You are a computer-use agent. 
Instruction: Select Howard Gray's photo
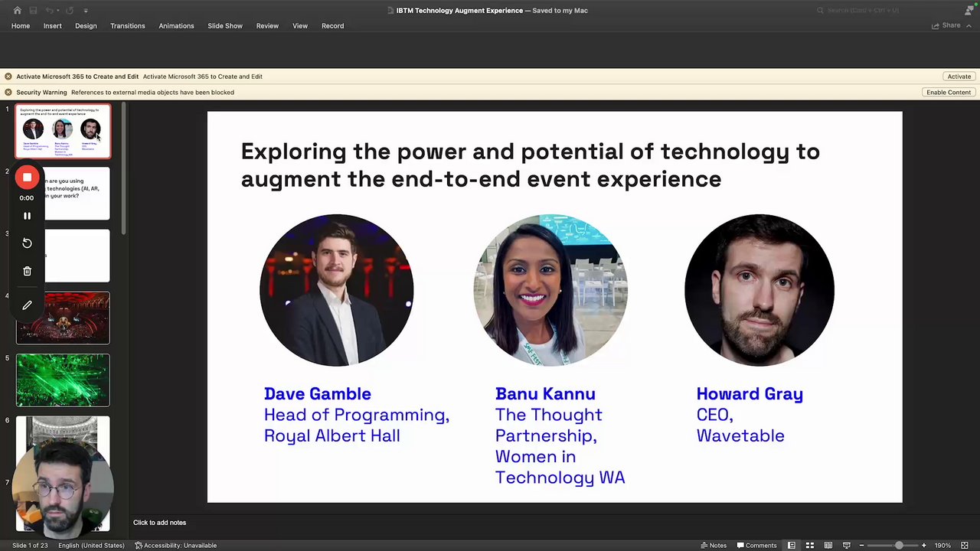759,290
